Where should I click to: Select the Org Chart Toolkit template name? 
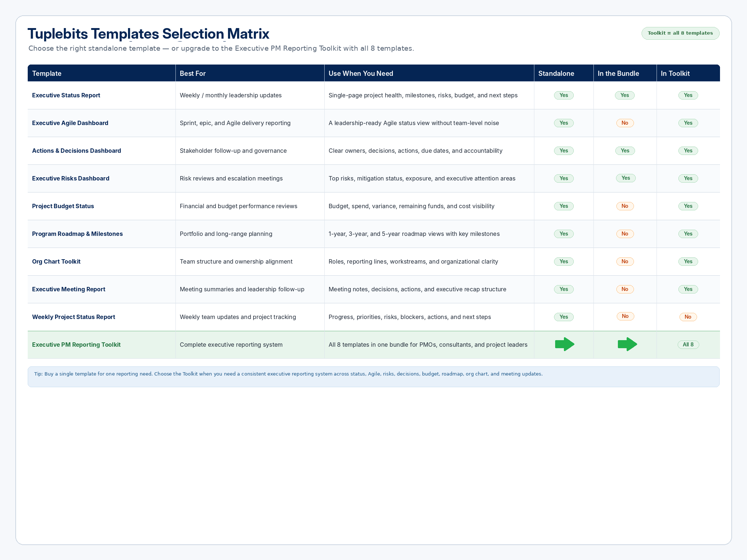click(x=56, y=261)
